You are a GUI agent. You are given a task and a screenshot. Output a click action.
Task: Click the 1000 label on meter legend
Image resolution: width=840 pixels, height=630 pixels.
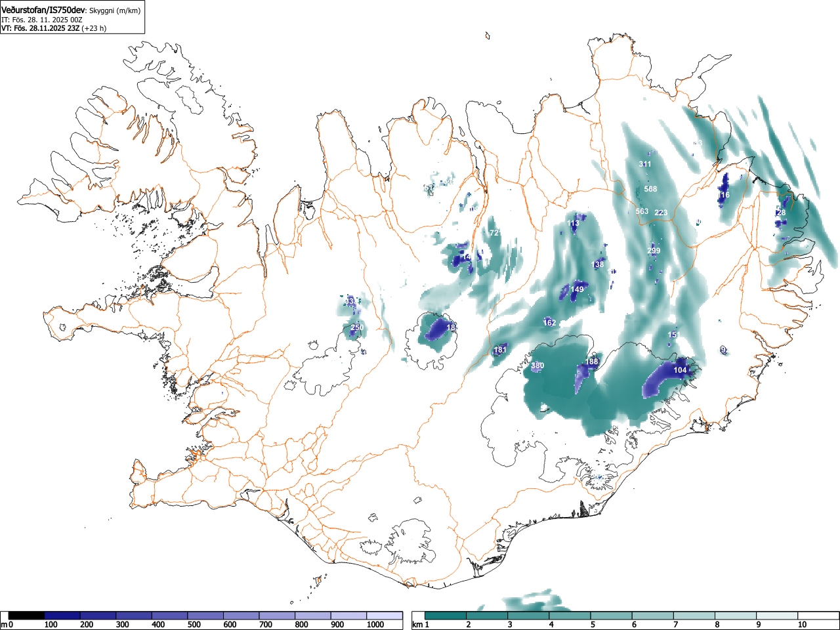[375, 625]
